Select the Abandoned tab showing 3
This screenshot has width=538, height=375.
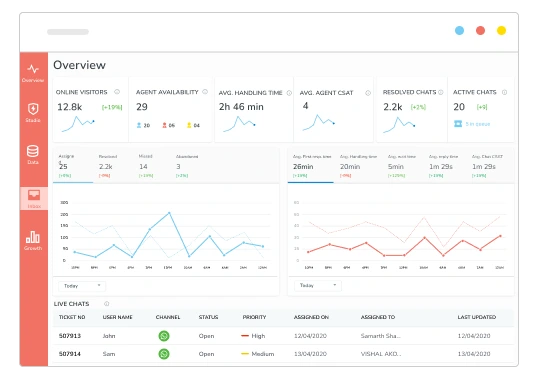[x=187, y=166]
